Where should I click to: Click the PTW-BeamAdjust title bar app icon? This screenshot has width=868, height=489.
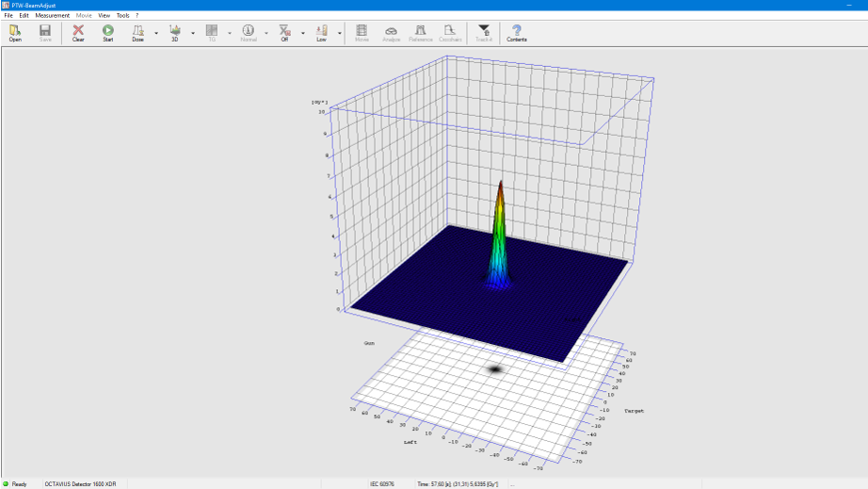(6, 5)
